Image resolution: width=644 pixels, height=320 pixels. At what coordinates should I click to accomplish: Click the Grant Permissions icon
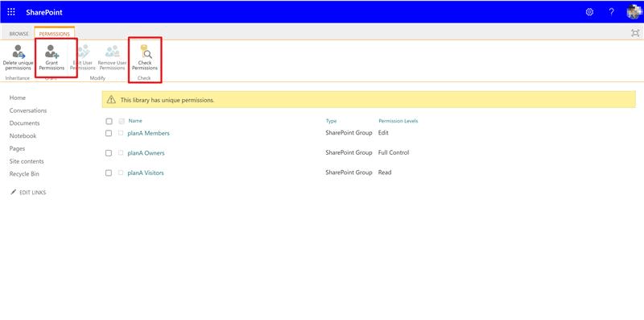click(x=52, y=52)
